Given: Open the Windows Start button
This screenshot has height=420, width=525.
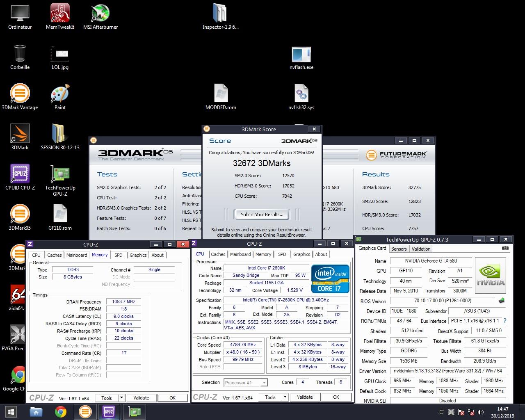Looking at the screenshot, I should coord(11,411).
